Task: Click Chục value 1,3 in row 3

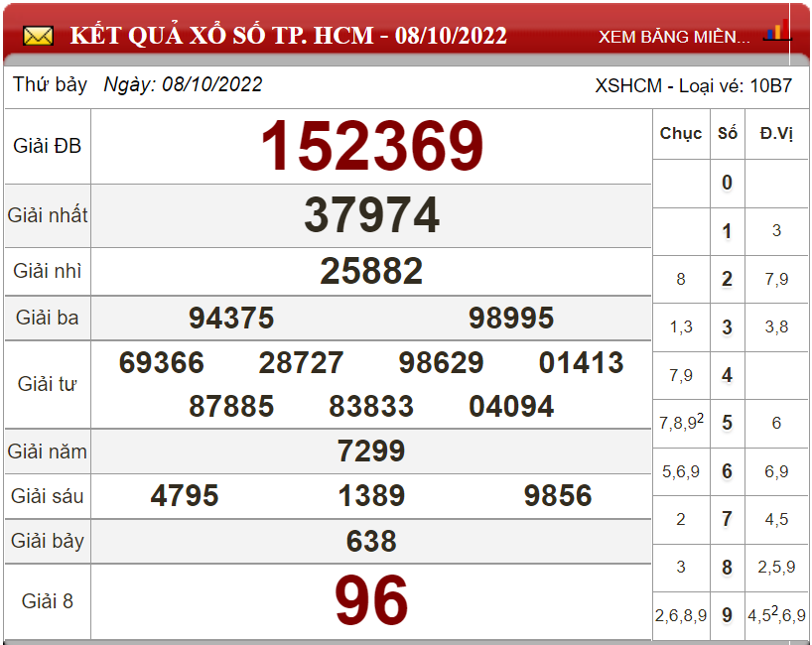Action: pos(680,327)
